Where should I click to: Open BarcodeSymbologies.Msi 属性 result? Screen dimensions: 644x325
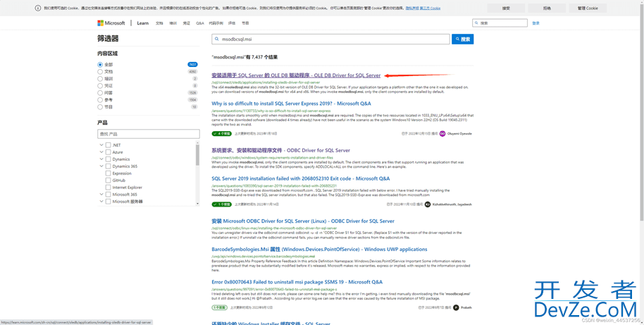tap(319, 250)
